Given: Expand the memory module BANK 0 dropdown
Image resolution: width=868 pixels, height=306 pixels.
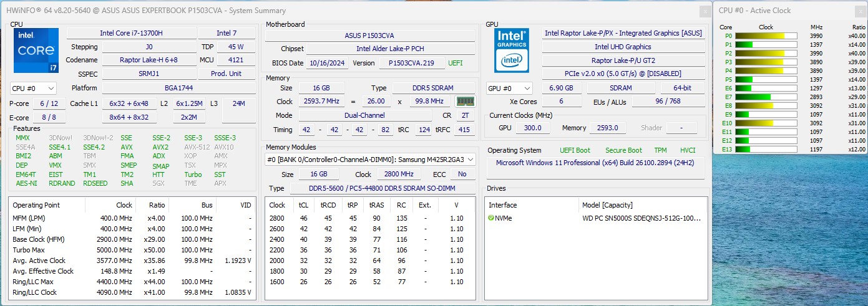Looking at the screenshot, I should point(370,160).
